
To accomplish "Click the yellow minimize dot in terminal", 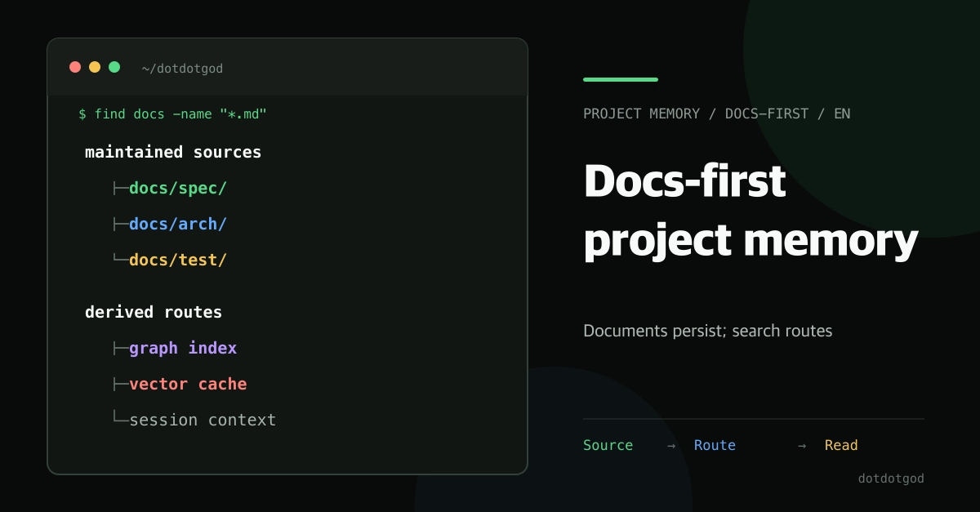I will click(x=95, y=67).
